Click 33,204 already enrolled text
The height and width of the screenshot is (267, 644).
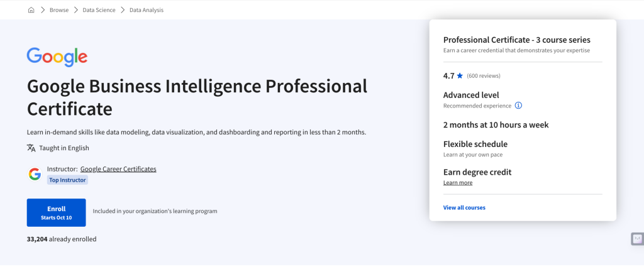point(62,239)
